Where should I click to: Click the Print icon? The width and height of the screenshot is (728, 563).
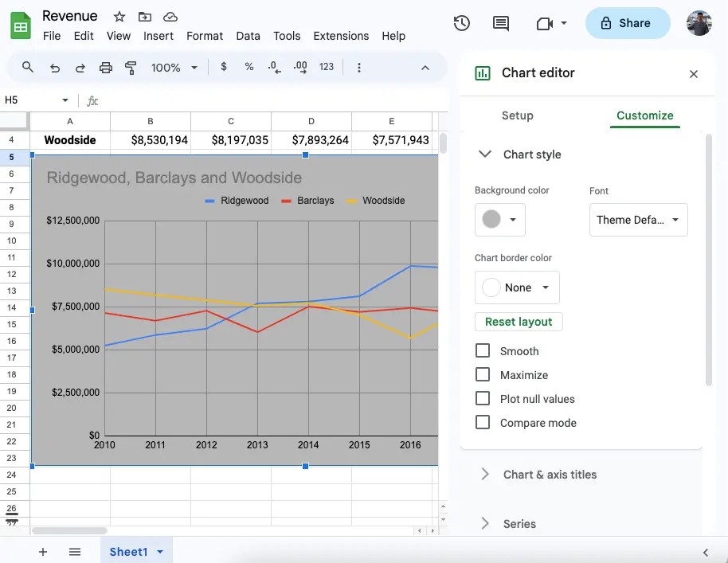[105, 67]
